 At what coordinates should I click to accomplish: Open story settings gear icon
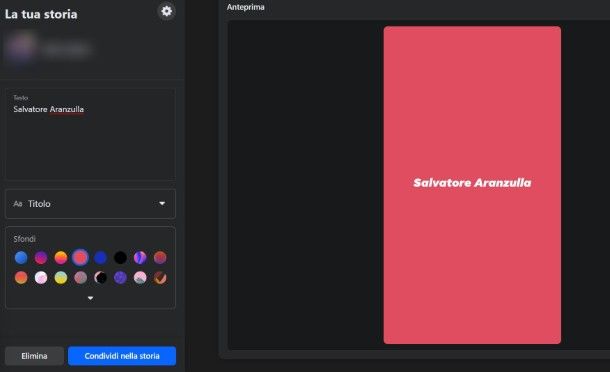[167, 11]
